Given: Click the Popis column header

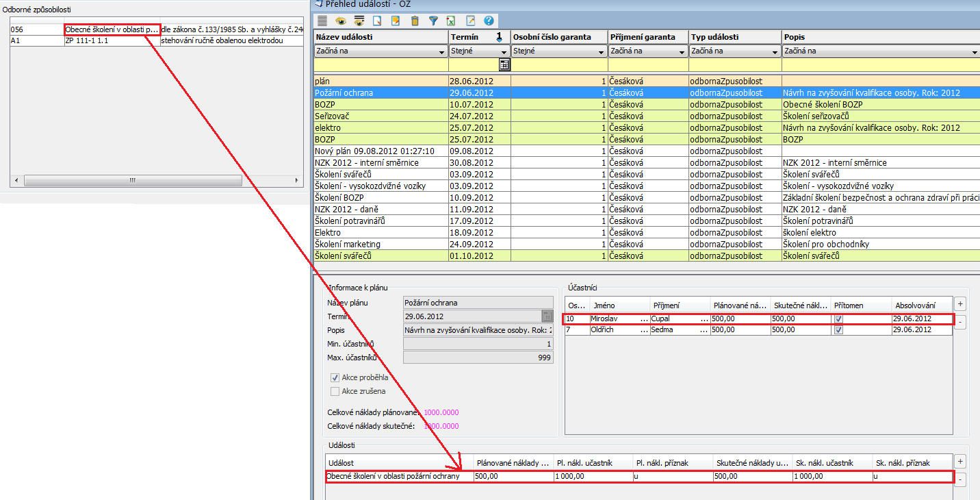Looking at the screenshot, I should pos(879,37).
